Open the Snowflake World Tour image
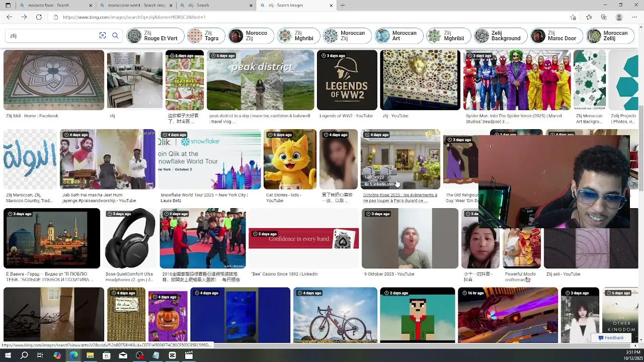 tap(210, 159)
